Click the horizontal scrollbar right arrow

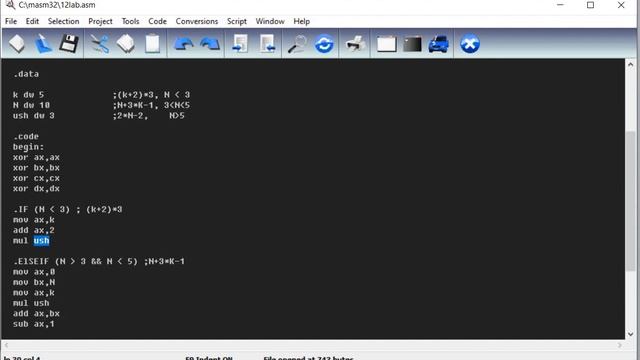pos(620,345)
